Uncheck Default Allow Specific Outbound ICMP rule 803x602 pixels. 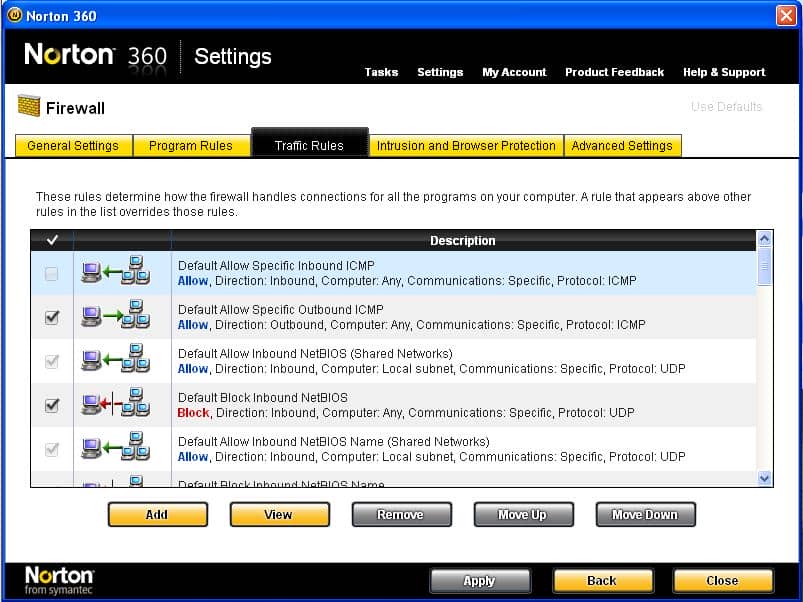coord(52,317)
